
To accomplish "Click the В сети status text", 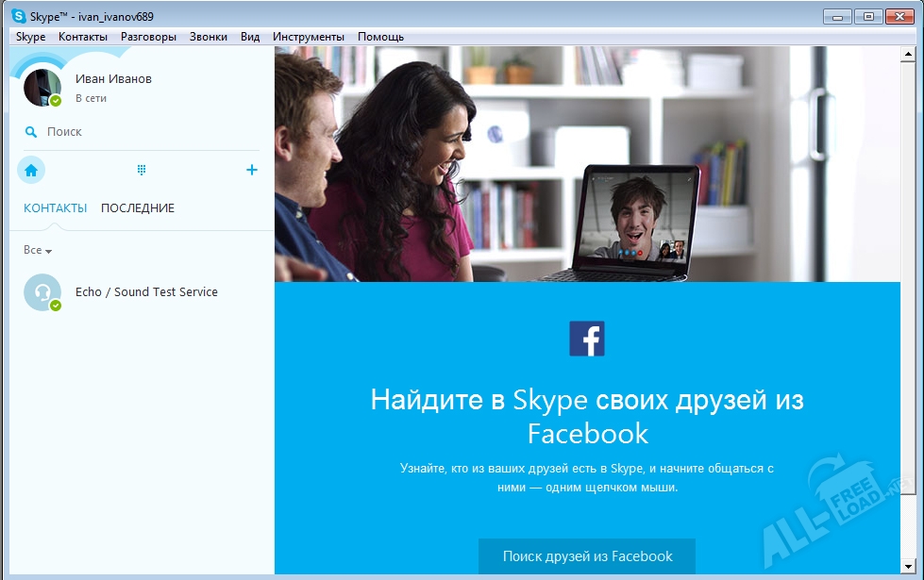I will pyautogui.click(x=93, y=98).
